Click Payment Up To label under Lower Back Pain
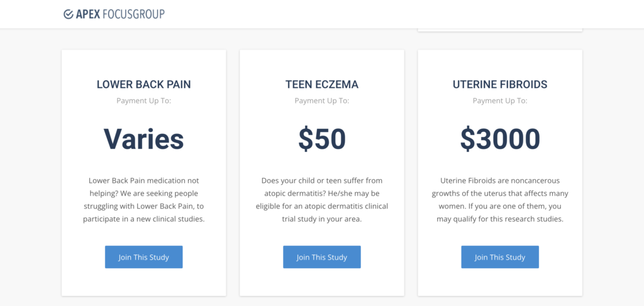644x306 pixels. point(144,101)
